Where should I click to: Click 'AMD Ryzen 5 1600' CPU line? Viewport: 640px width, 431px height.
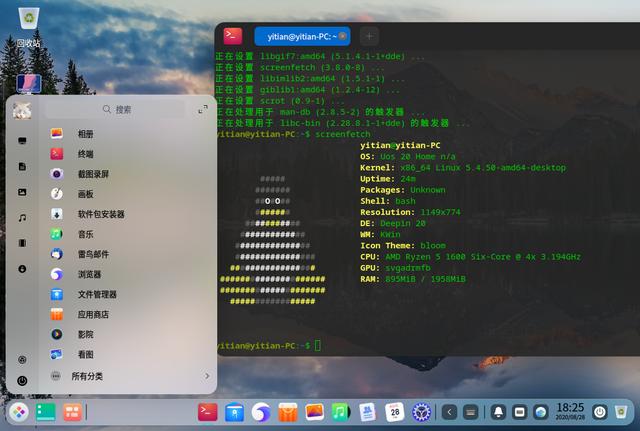click(x=470, y=257)
